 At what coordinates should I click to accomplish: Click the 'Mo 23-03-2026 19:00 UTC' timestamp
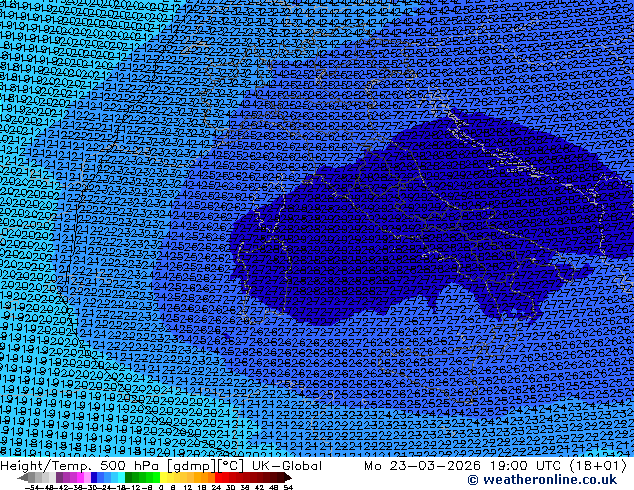coord(463,466)
